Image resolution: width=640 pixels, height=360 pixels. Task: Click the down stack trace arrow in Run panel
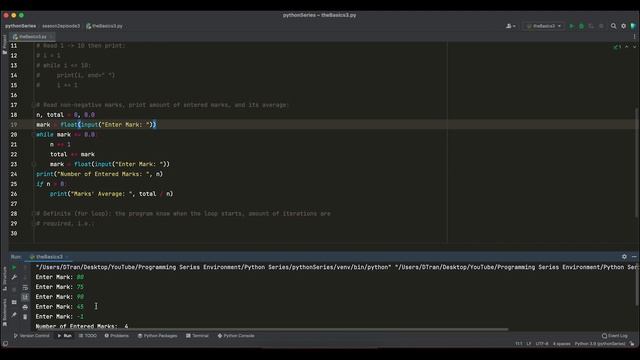point(25,277)
